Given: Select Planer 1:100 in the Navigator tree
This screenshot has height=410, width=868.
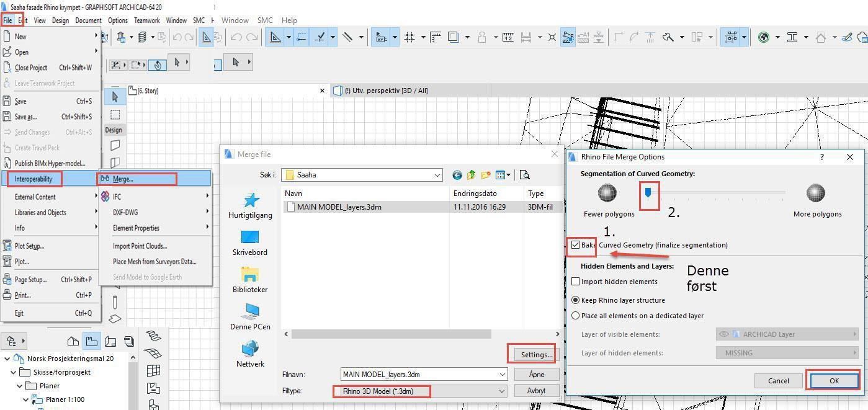Looking at the screenshot, I should [x=65, y=399].
